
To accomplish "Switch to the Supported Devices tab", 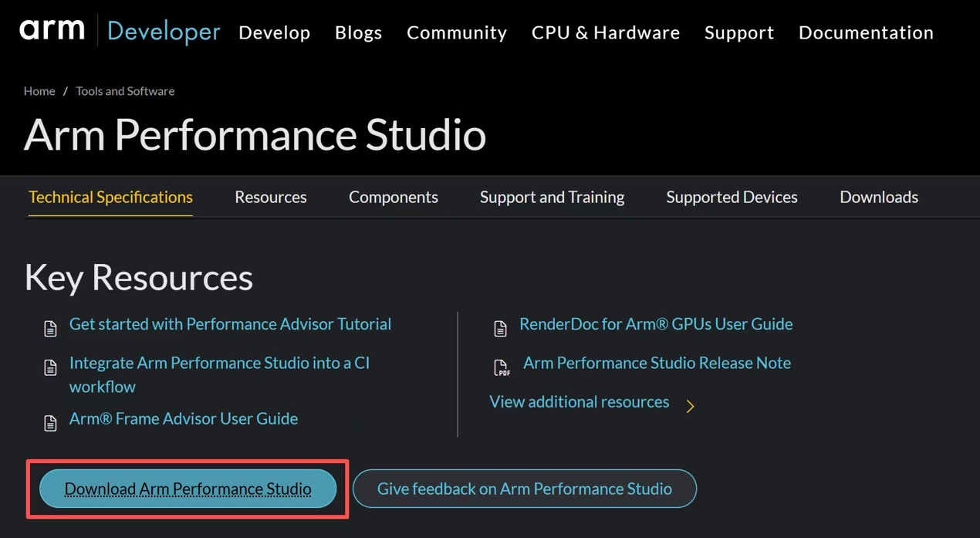I will (x=732, y=198).
